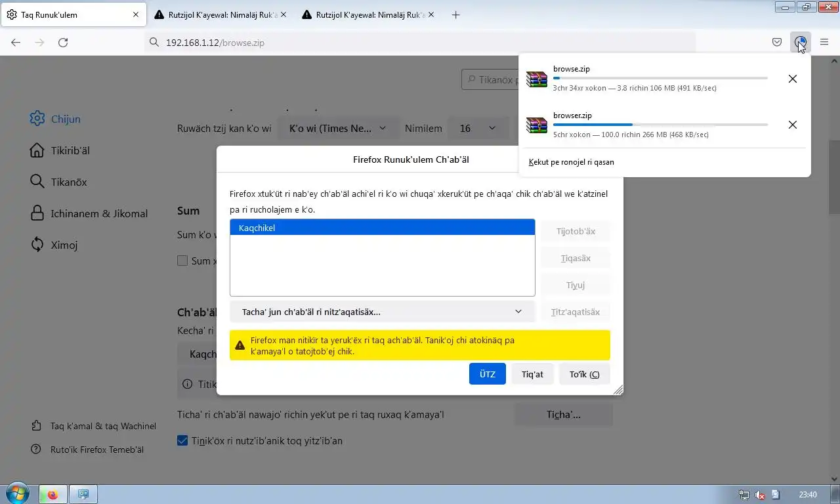Open Taq k'amal & taq Wachinel icon link
Viewport: 840px width, 504px height.
(x=36, y=426)
